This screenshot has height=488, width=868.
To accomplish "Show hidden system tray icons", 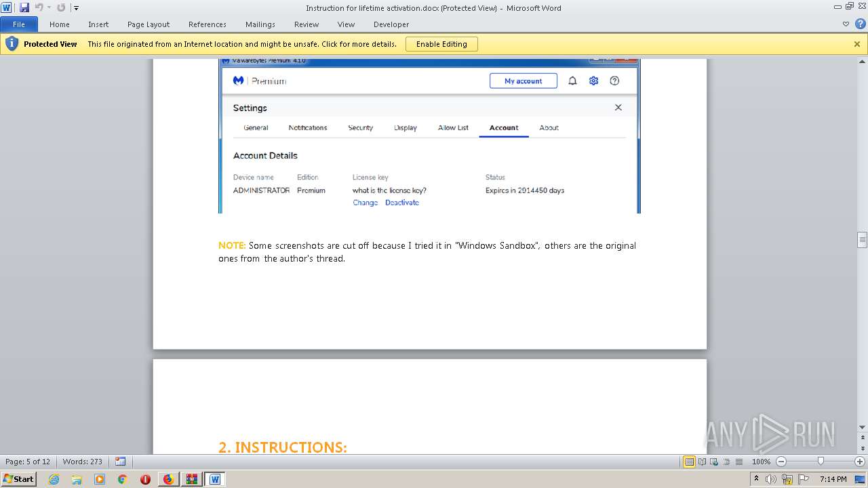I will (x=756, y=479).
